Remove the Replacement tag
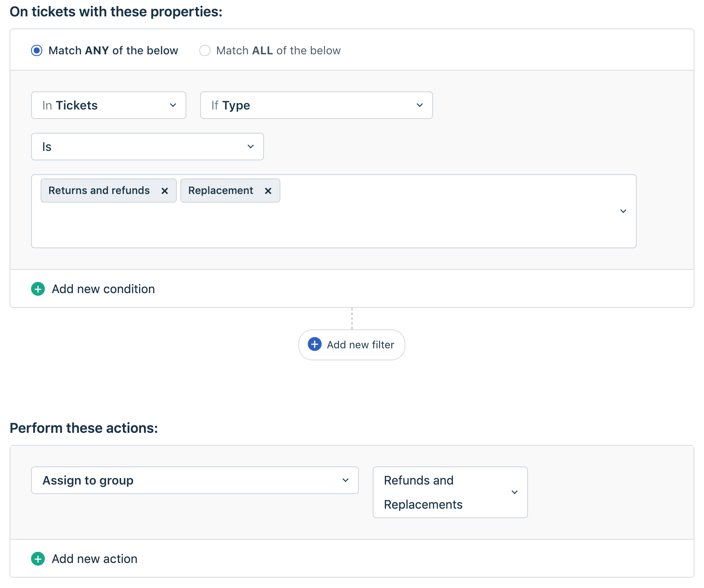 coord(268,191)
